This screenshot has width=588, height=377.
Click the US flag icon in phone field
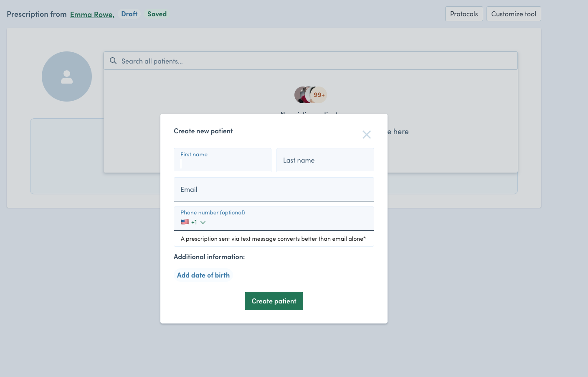tap(185, 222)
